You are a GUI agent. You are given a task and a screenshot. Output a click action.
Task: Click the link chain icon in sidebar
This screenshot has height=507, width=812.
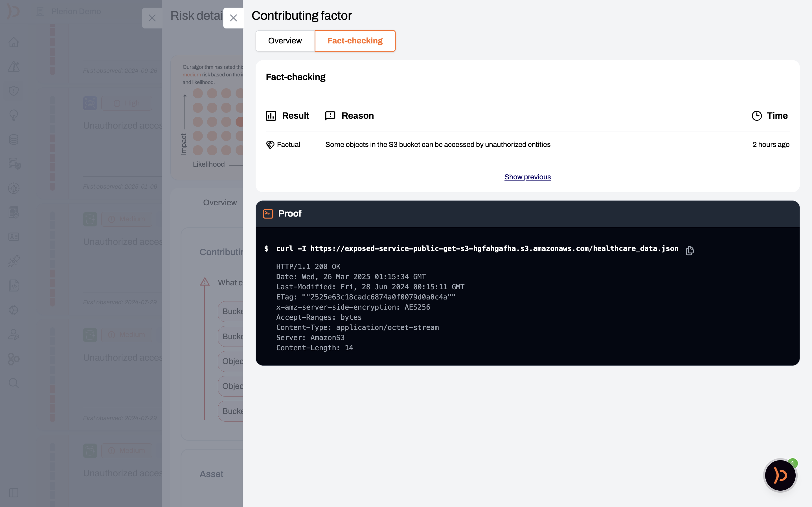click(x=14, y=261)
